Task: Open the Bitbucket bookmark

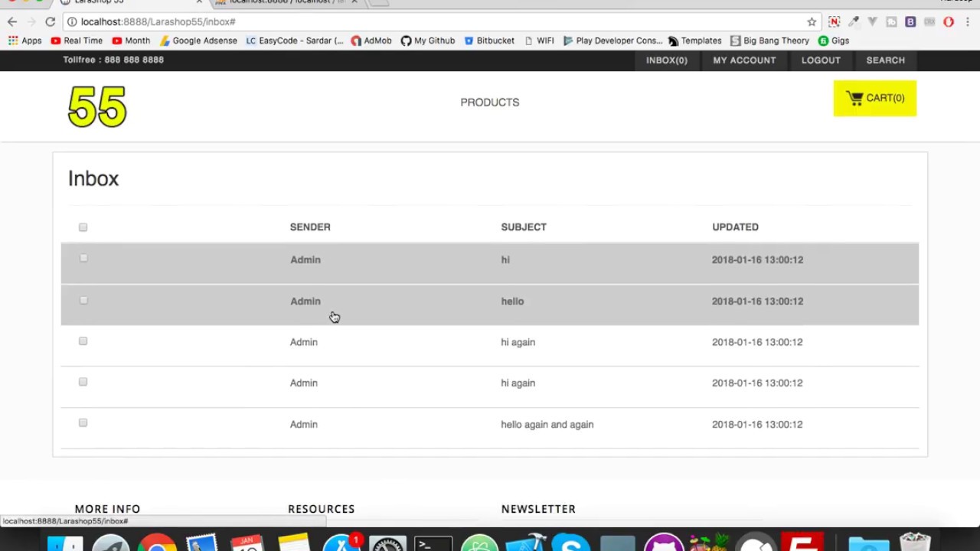Action: (x=489, y=41)
